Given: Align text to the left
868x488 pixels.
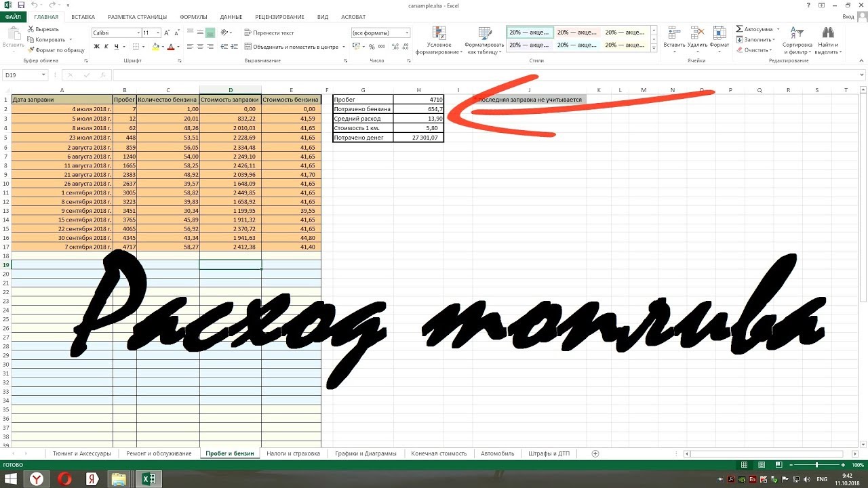Looking at the screenshot, I should click(190, 47).
